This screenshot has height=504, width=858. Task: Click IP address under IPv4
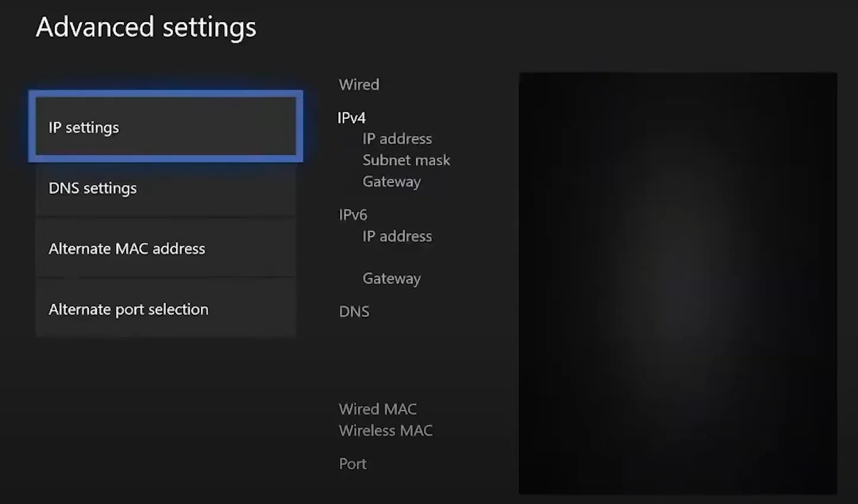tap(397, 139)
